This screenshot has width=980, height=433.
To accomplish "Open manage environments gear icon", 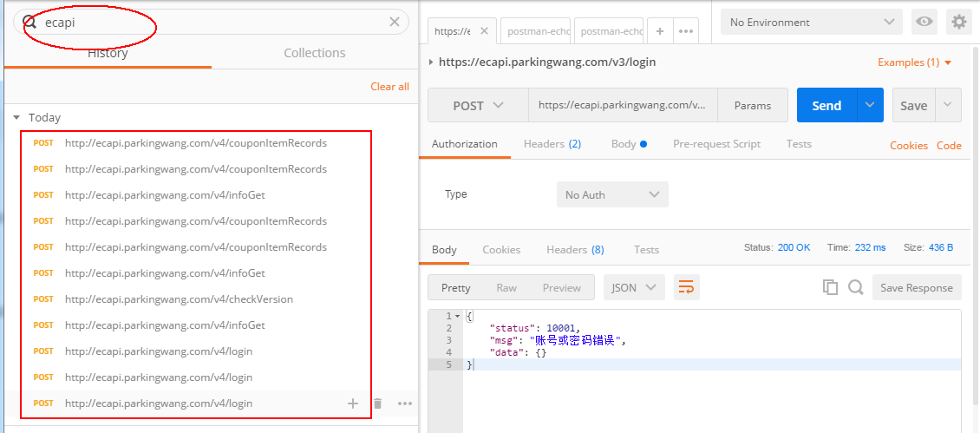I will (958, 22).
